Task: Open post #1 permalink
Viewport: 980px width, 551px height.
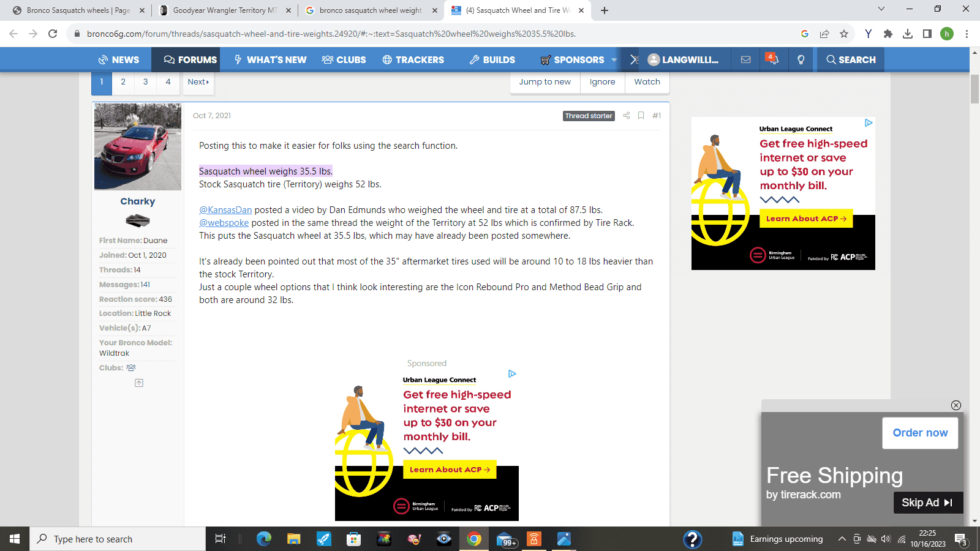Action: click(657, 116)
